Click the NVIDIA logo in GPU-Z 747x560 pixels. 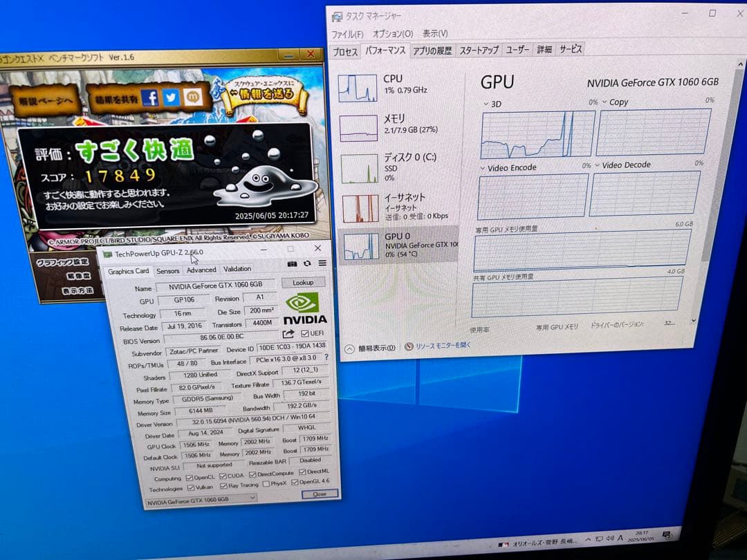tap(305, 308)
